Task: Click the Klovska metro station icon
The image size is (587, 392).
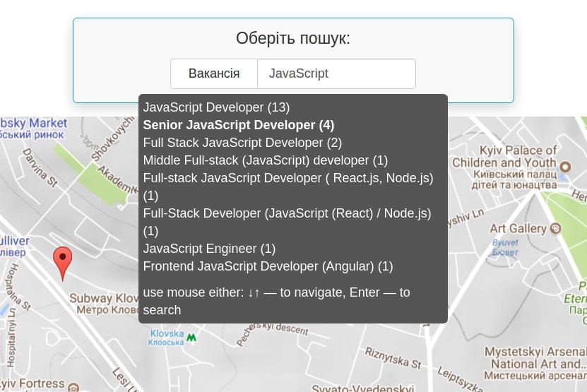Action: tap(191, 338)
